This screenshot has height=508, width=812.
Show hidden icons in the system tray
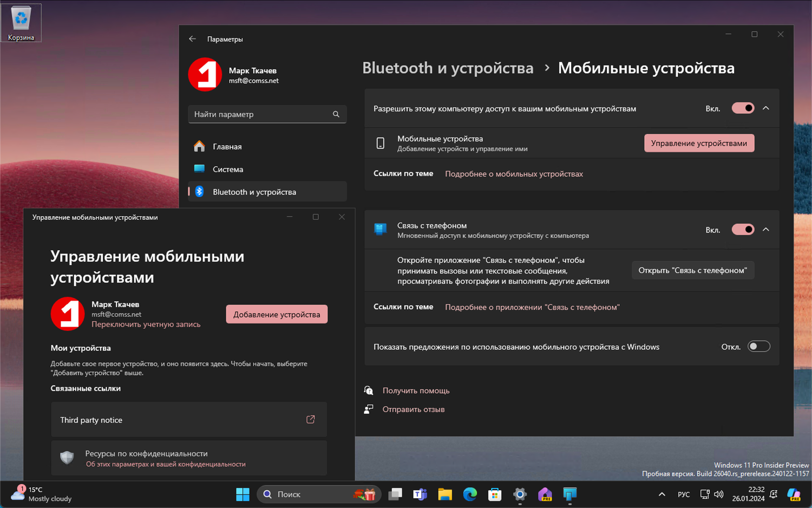tap(662, 494)
